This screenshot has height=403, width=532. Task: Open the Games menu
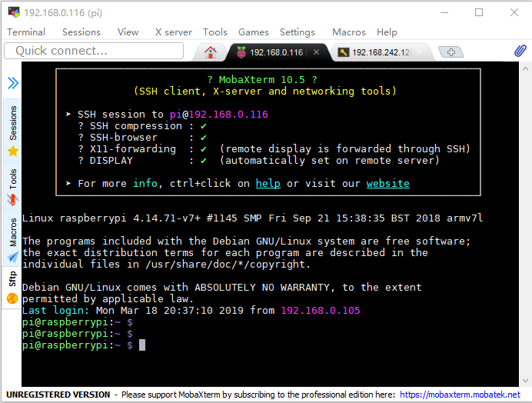tap(254, 32)
